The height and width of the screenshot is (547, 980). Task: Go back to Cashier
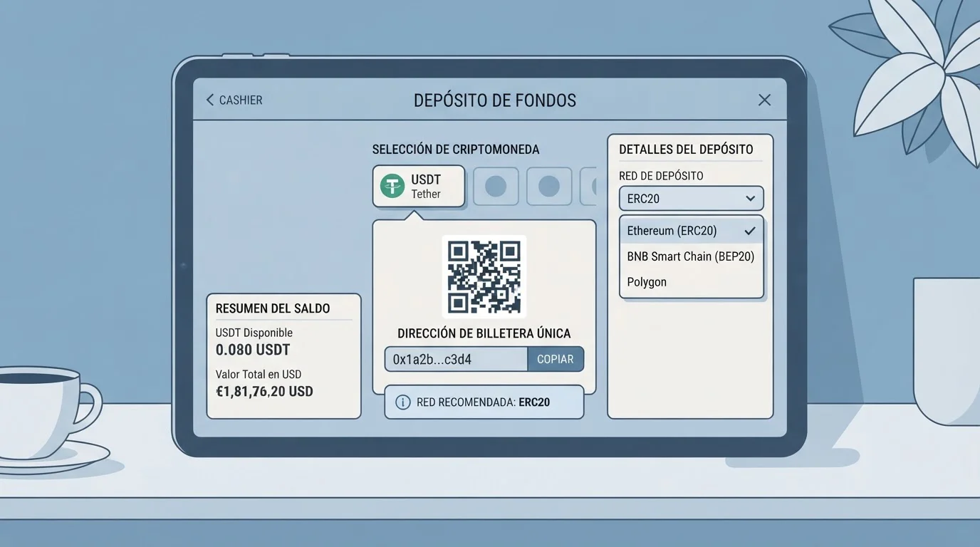pyautogui.click(x=234, y=100)
